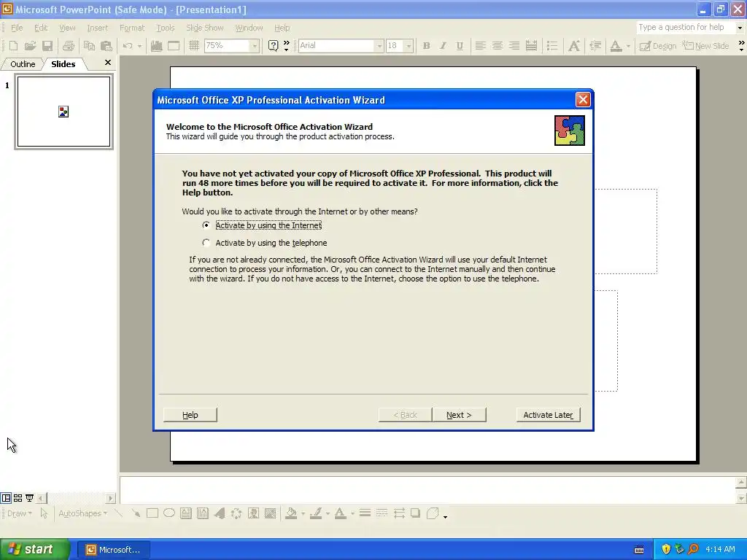Click the Bullets list icon
The image size is (747, 560).
552,46
